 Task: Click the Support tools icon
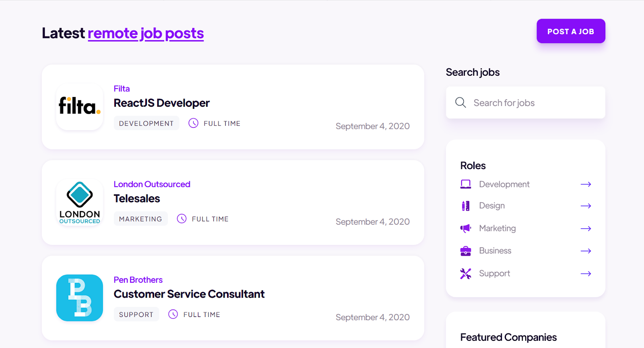point(466,273)
